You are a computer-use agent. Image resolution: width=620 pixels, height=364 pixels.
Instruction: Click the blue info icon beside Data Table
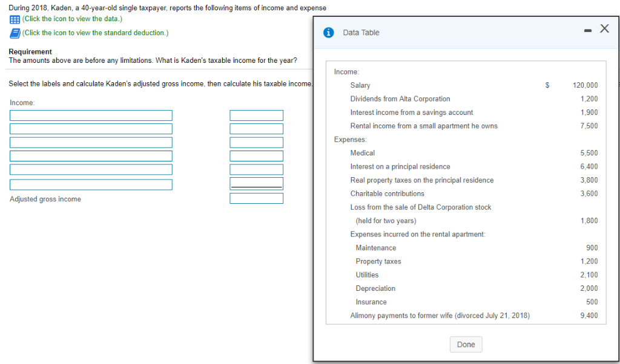tap(328, 33)
